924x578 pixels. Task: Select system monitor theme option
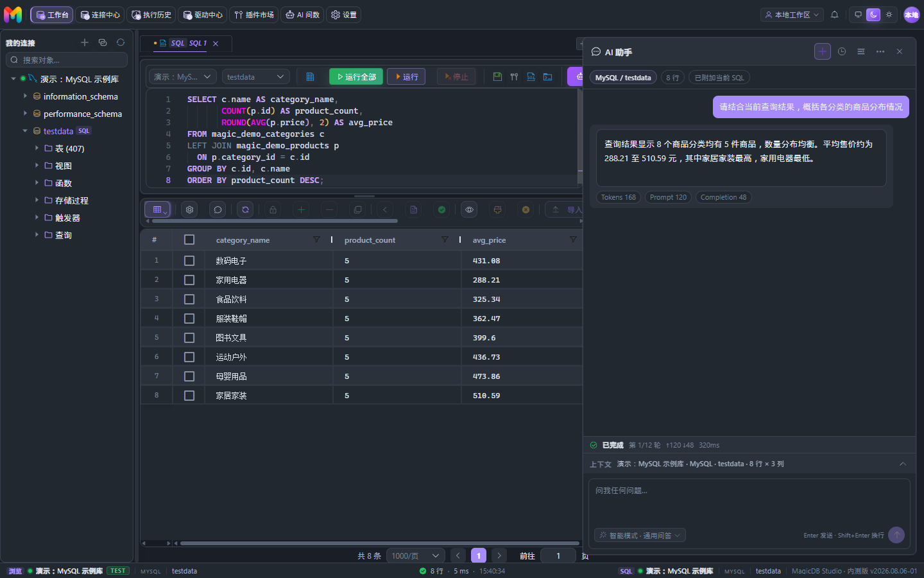pos(858,15)
